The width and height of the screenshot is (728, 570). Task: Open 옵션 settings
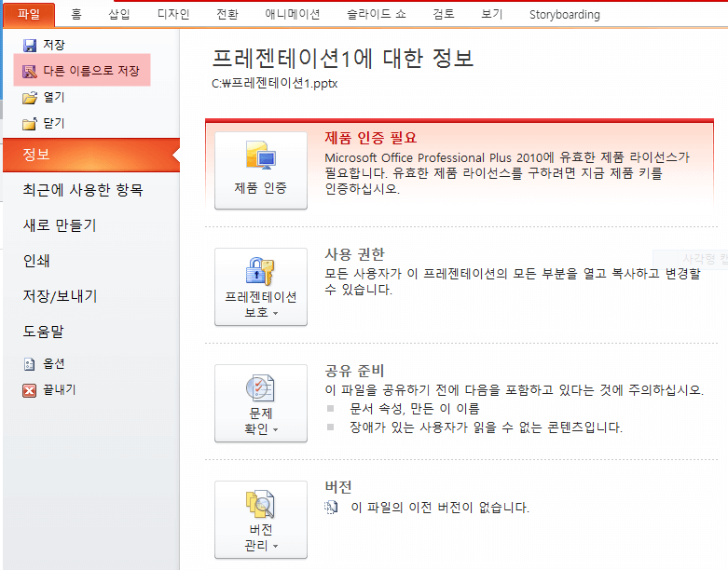click(x=54, y=364)
